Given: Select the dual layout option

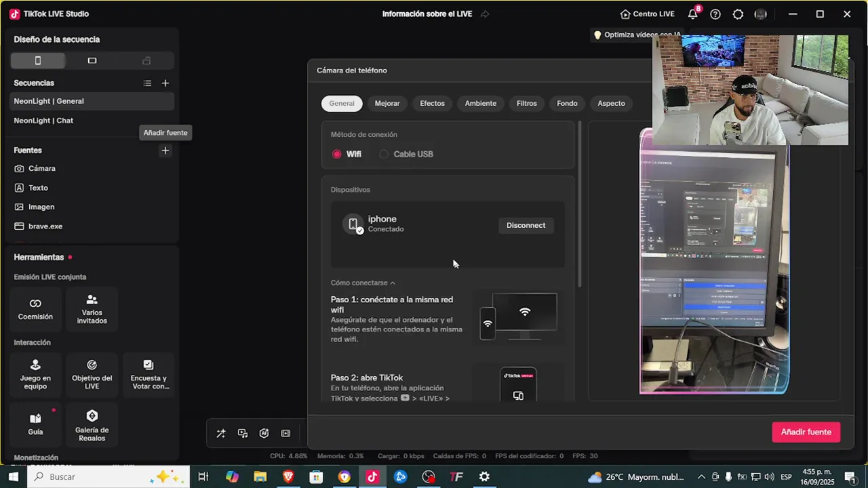Looking at the screenshot, I should tap(146, 61).
